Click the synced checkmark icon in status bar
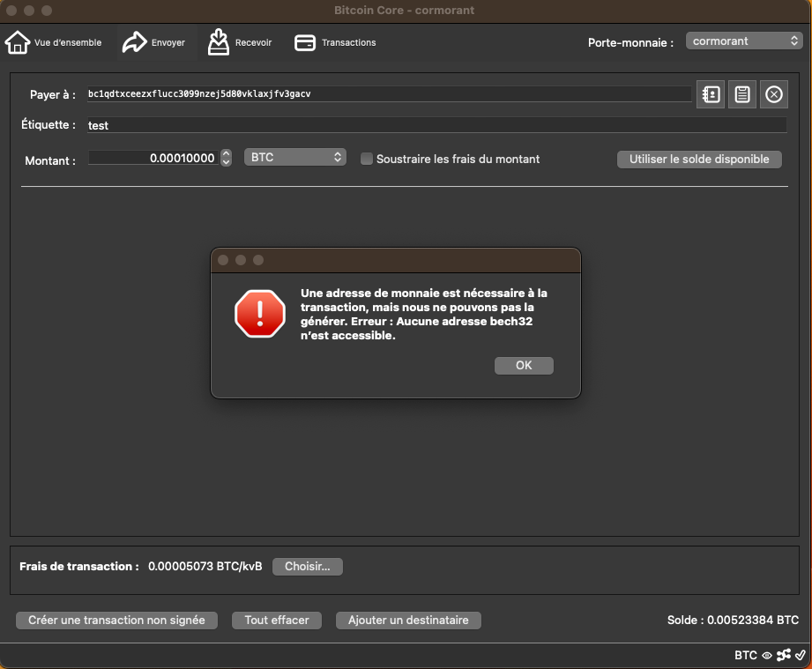 pyautogui.click(x=800, y=656)
